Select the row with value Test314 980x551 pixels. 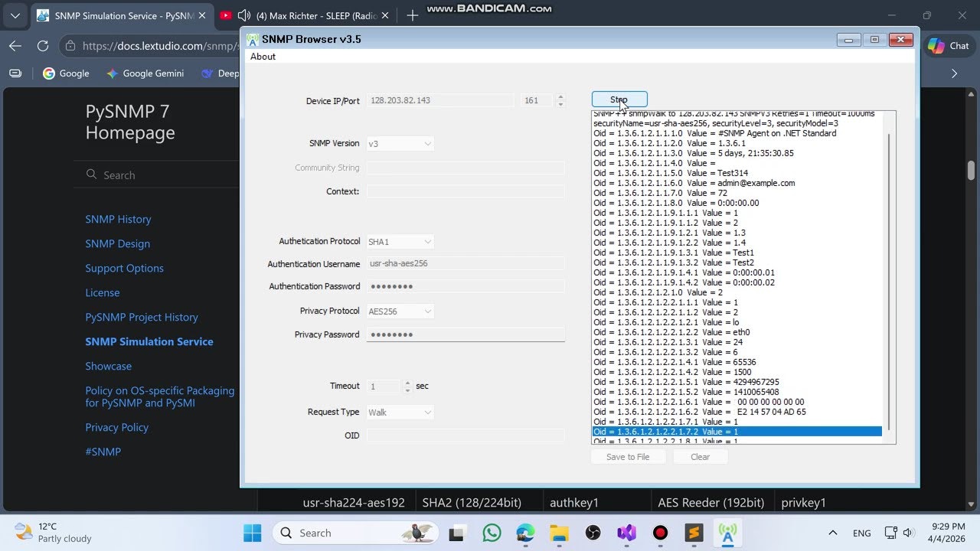737,173
